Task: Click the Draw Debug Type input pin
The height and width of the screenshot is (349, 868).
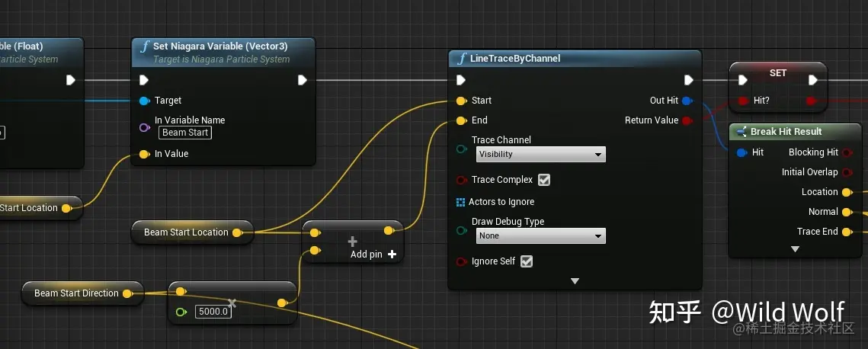Action: point(460,231)
